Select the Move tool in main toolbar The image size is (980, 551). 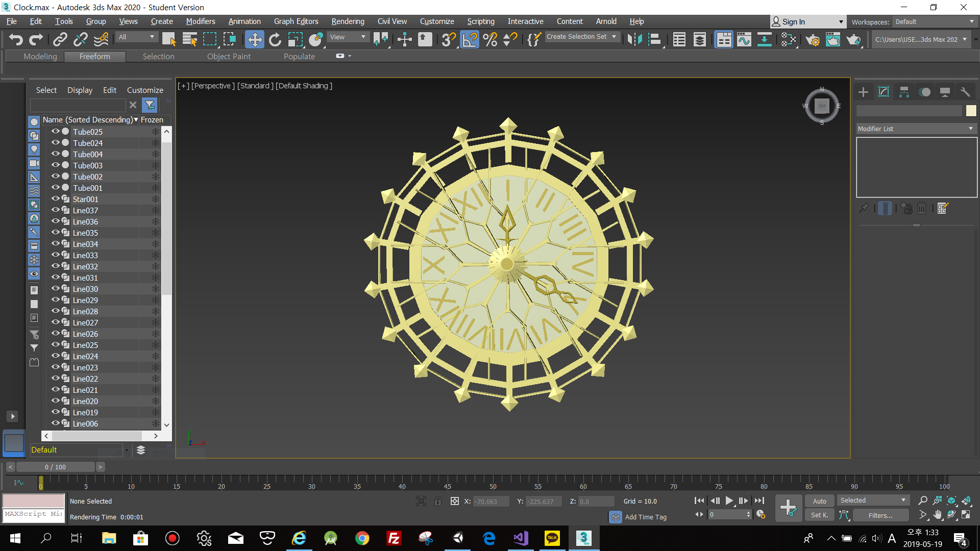point(254,39)
